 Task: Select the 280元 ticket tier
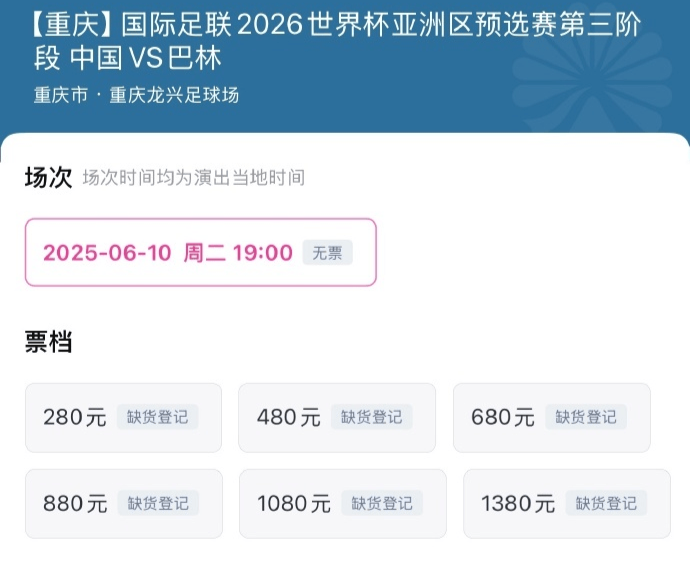pyautogui.click(x=123, y=418)
